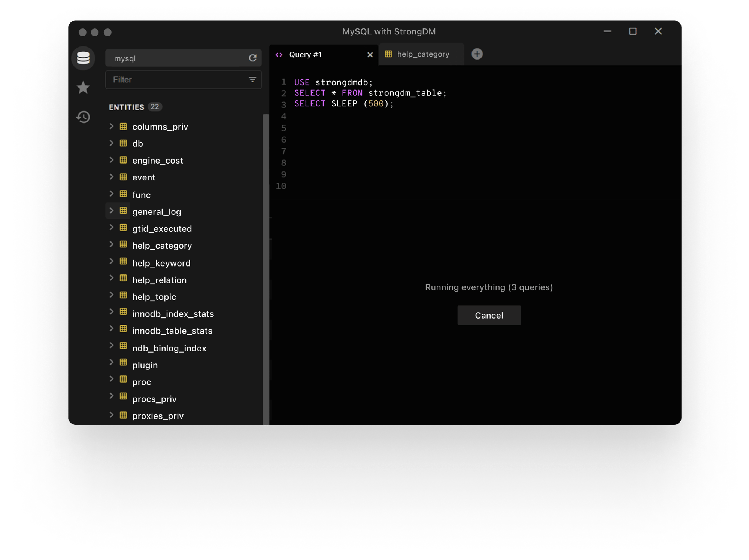Expand the plugin table node
Image resolution: width=749 pixels, height=560 pixels.
[x=111, y=362]
